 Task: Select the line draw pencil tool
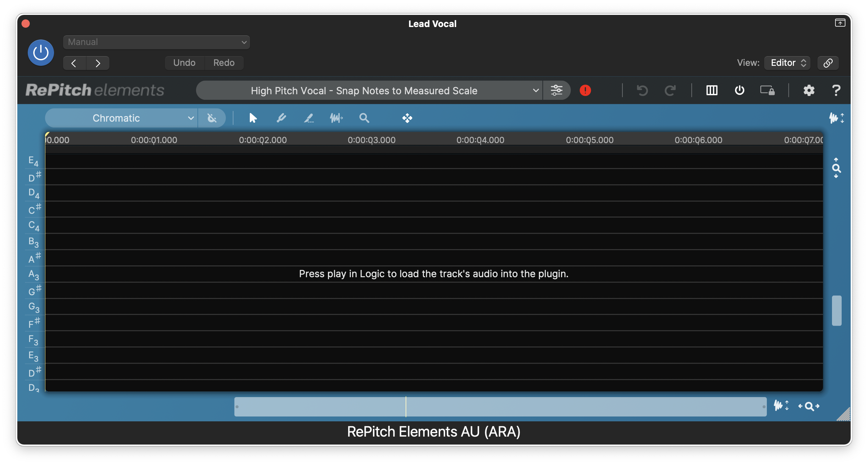point(309,118)
